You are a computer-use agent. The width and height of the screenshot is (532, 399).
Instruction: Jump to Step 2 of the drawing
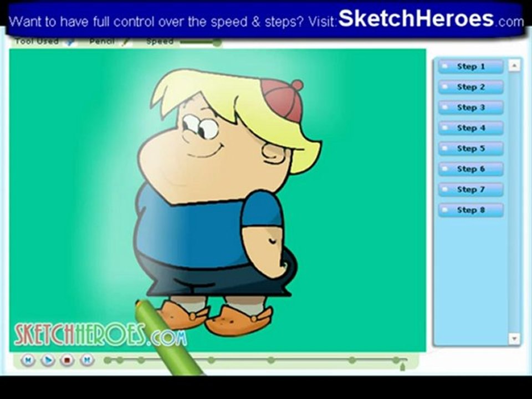click(470, 87)
